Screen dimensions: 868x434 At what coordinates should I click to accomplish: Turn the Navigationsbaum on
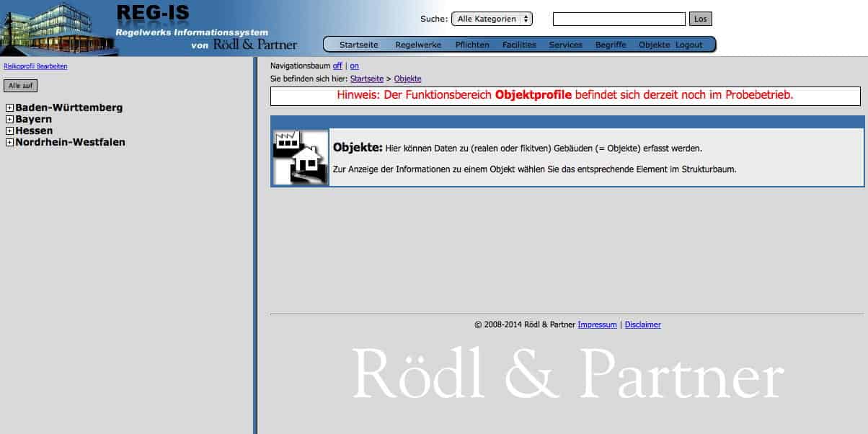pos(354,66)
